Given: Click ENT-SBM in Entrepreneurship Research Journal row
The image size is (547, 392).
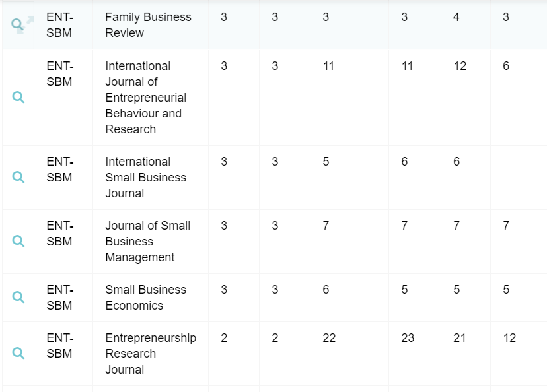Looking at the screenshot, I should [59, 346].
